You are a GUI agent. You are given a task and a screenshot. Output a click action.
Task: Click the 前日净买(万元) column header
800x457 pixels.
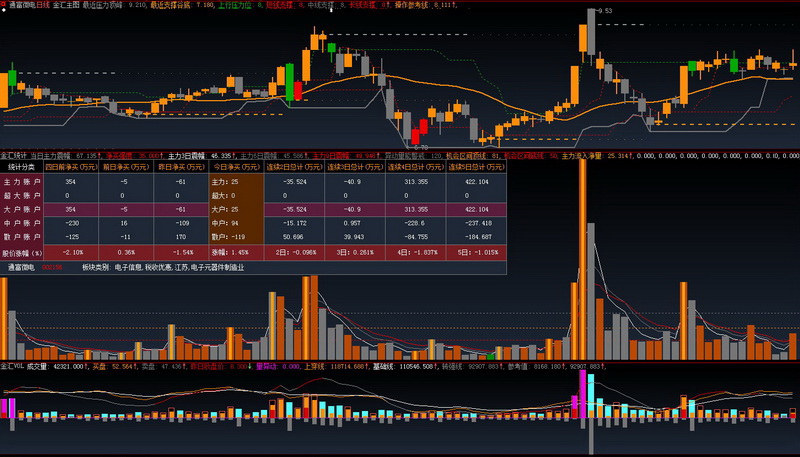point(126,167)
